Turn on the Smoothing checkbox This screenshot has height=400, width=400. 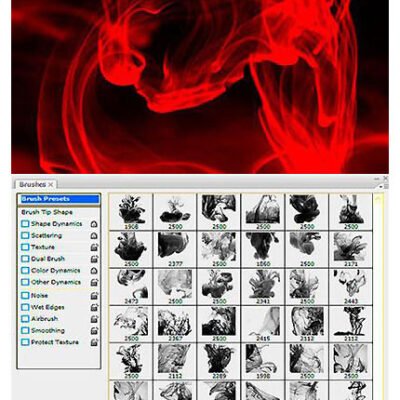25,330
